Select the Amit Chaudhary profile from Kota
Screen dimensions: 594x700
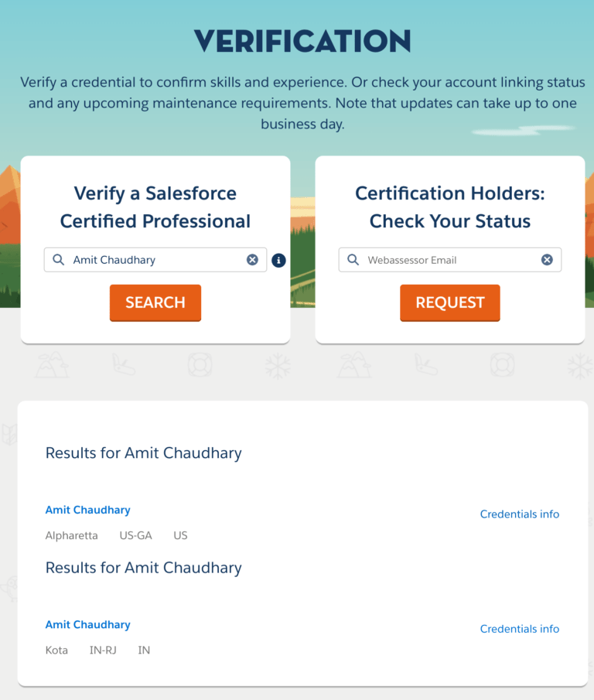[x=87, y=624]
